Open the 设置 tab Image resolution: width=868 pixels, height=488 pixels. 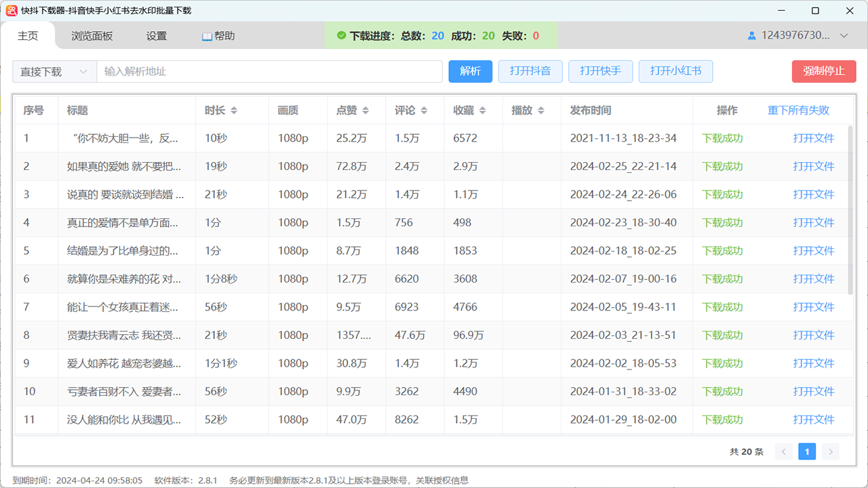coord(157,36)
